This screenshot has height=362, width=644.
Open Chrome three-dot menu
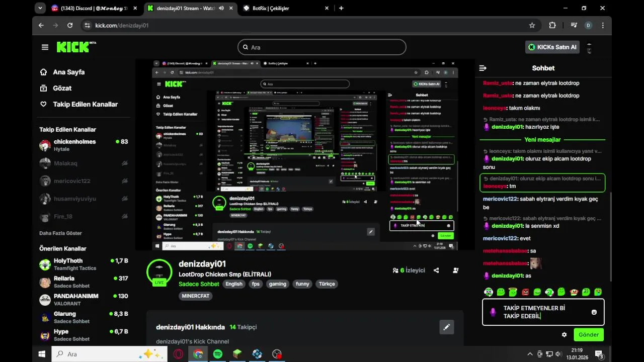click(x=603, y=25)
